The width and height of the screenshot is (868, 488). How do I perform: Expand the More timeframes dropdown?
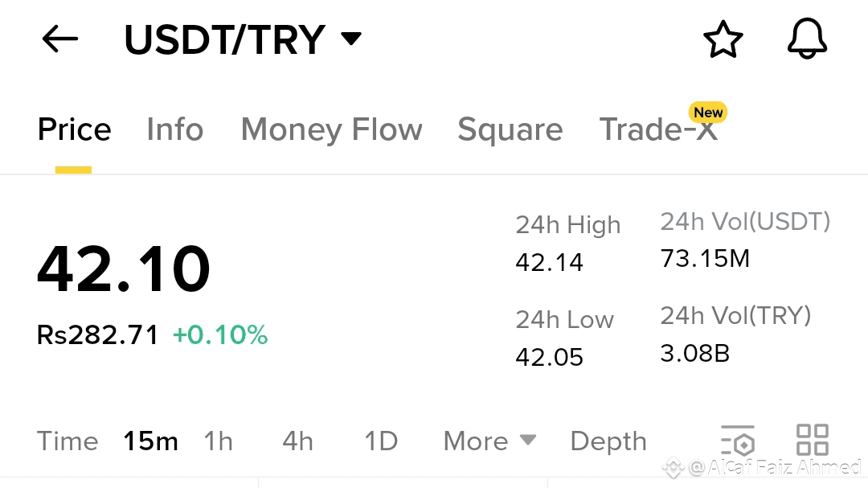click(489, 441)
